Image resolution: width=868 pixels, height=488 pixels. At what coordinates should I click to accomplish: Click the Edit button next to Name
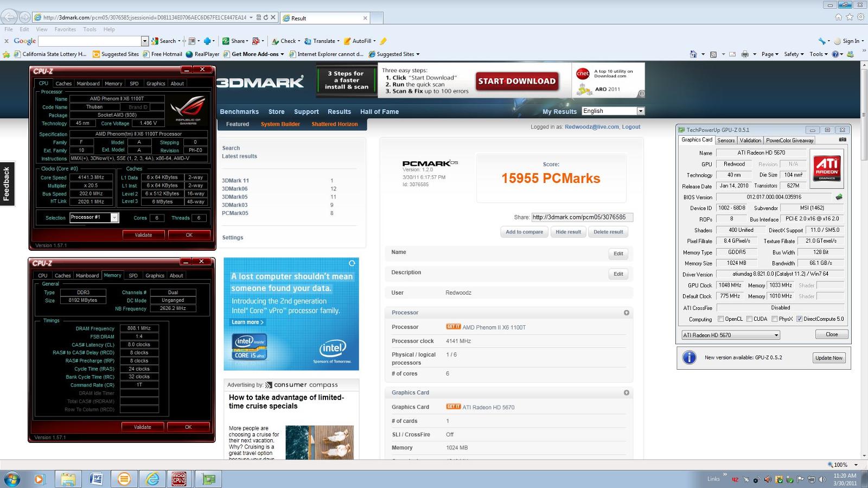click(x=618, y=253)
